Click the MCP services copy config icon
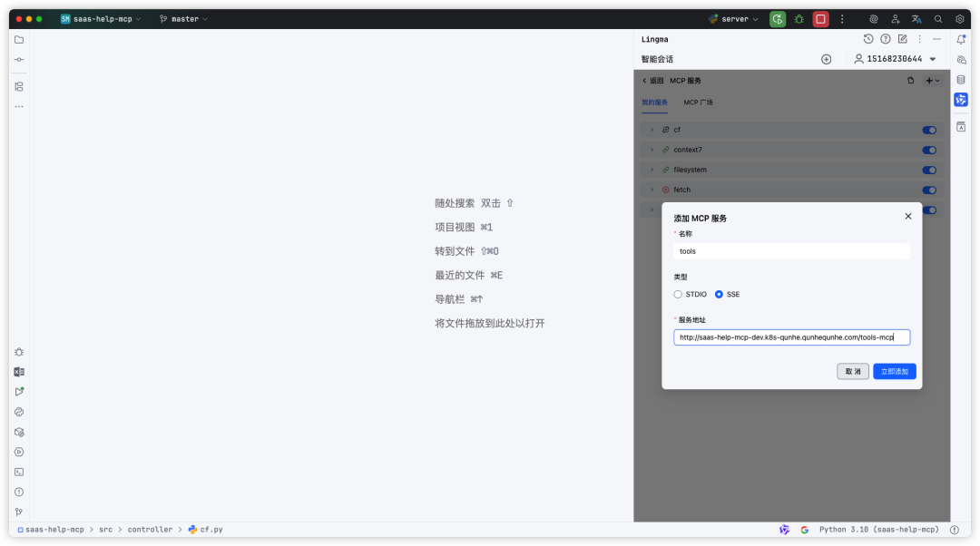 [911, 81]
